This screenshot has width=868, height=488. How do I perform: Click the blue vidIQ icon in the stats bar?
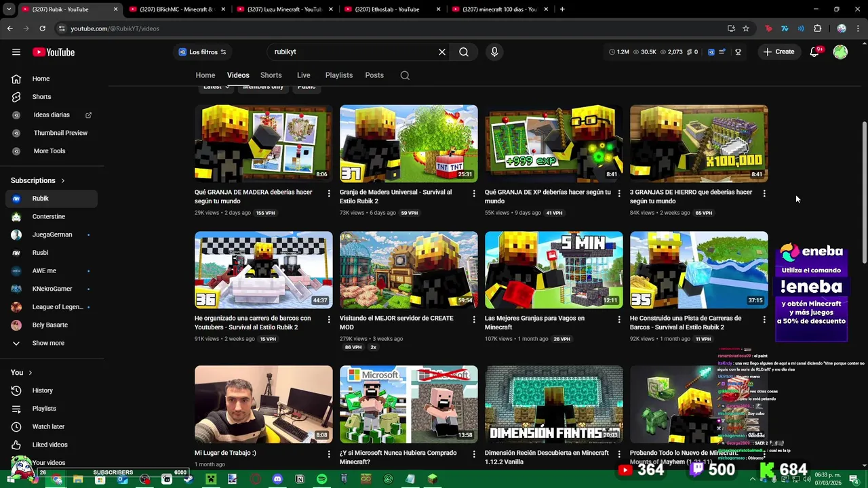(711, 52)
